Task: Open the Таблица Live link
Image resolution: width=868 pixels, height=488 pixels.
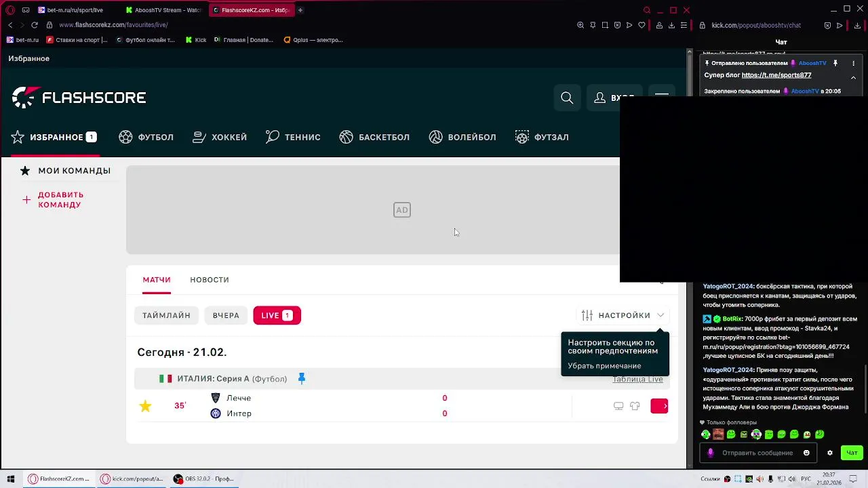Action: (x=637, y=379)
